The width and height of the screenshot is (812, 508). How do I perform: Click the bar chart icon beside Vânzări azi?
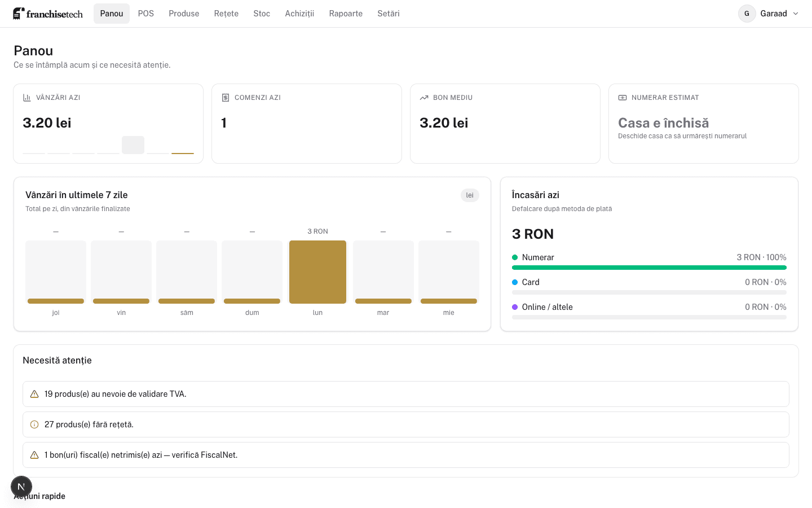(27, 98)
